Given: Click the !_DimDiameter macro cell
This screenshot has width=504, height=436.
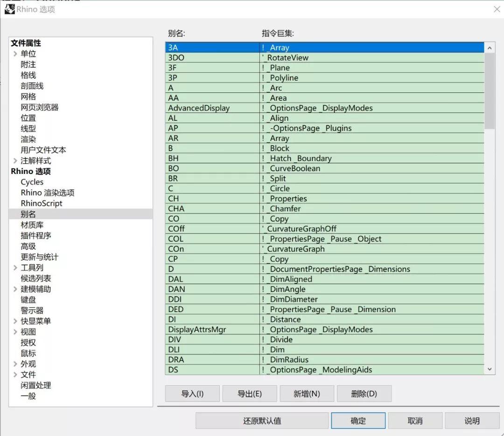Looking at the screenshot, I should point(372,299).
